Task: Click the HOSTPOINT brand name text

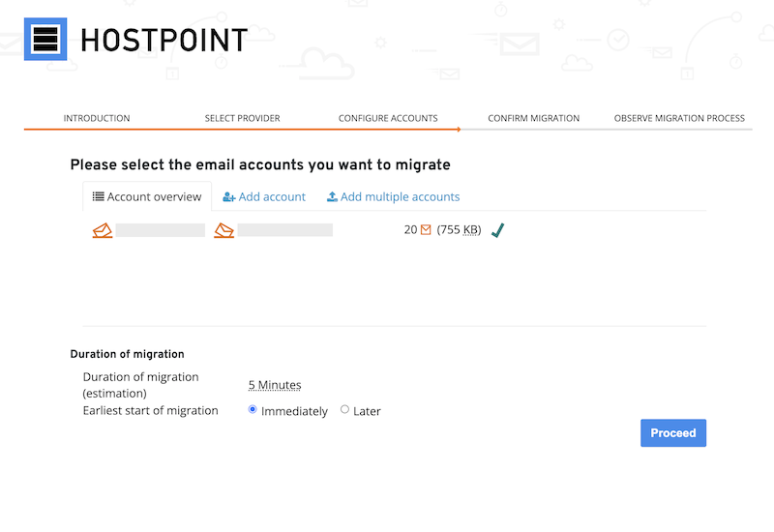Action: (164, 41)
